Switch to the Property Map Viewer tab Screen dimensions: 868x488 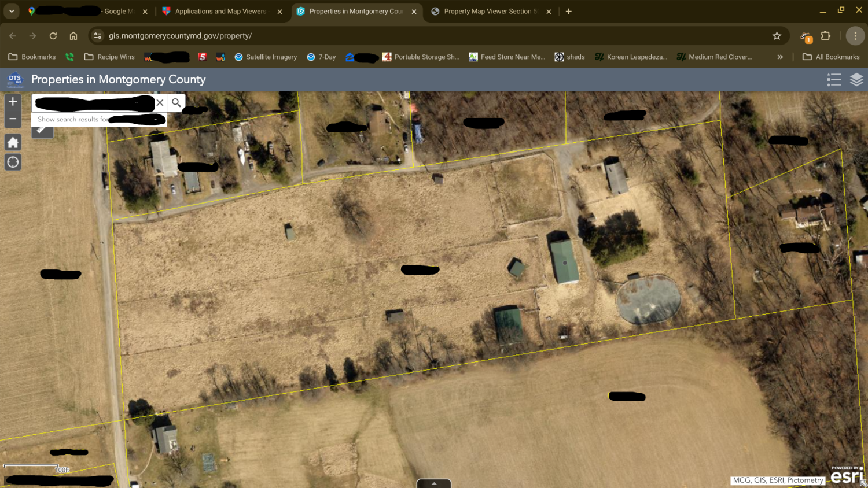point(489,11)
